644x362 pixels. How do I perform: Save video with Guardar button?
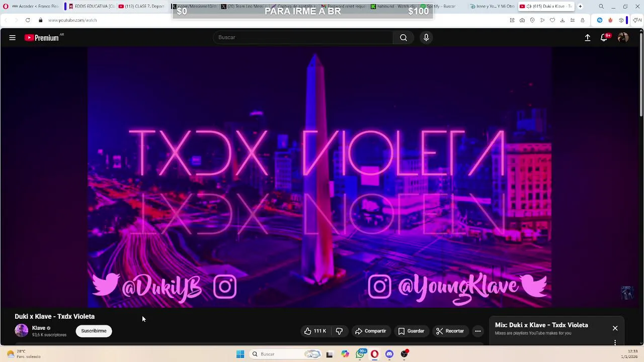pyautogui.click(x=411, y=331)
